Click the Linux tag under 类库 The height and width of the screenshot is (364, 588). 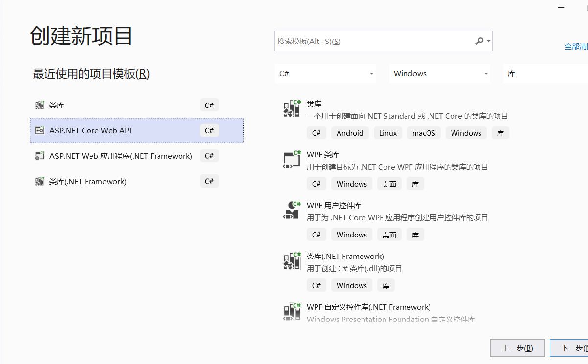point(388,133)
